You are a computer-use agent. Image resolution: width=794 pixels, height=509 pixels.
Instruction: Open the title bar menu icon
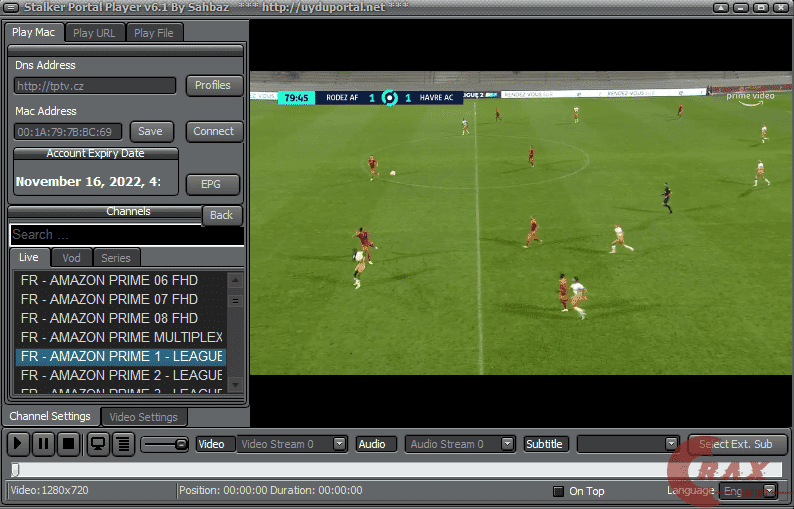pos(11,8)
